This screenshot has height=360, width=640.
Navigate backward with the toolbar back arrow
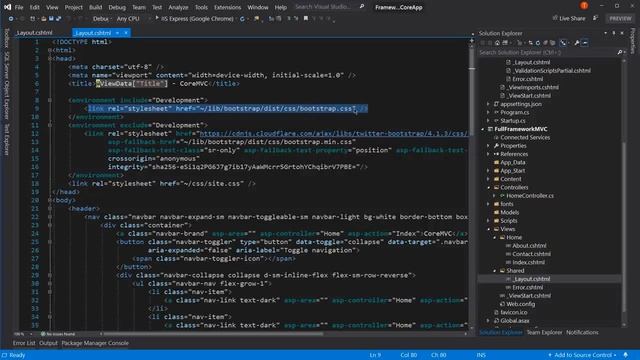tap(11, 19)
